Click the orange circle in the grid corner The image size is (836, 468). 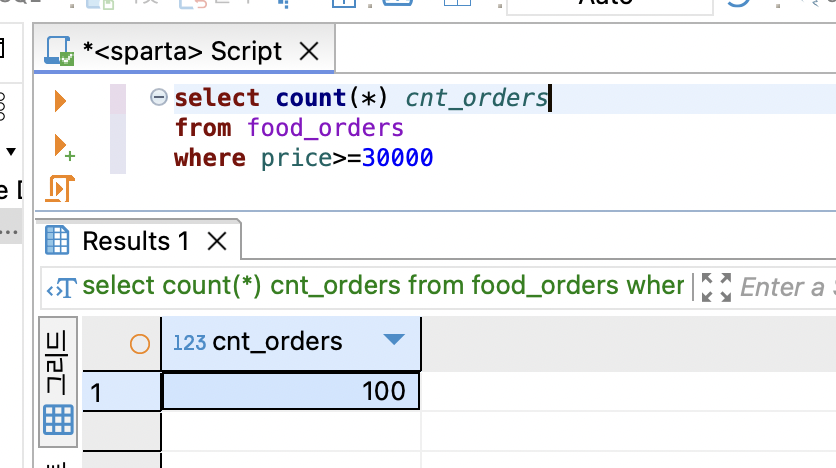point(140,344)
